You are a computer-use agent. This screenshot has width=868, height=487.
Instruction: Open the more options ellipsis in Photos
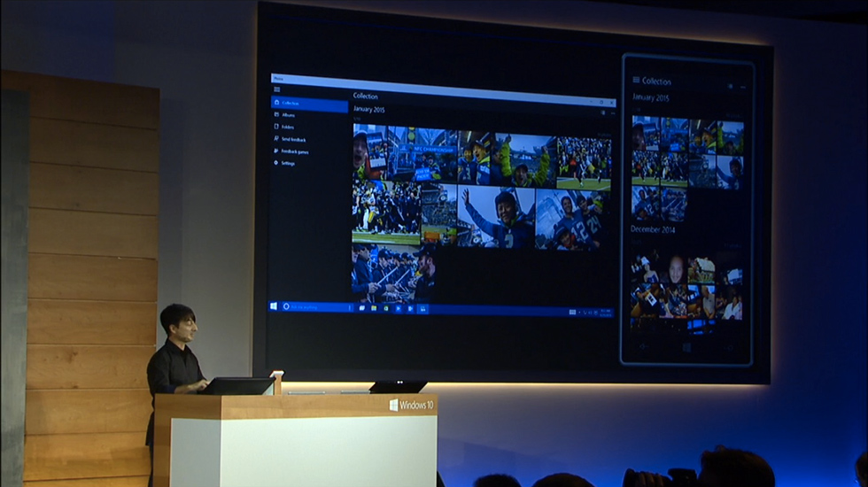(611, 112)
